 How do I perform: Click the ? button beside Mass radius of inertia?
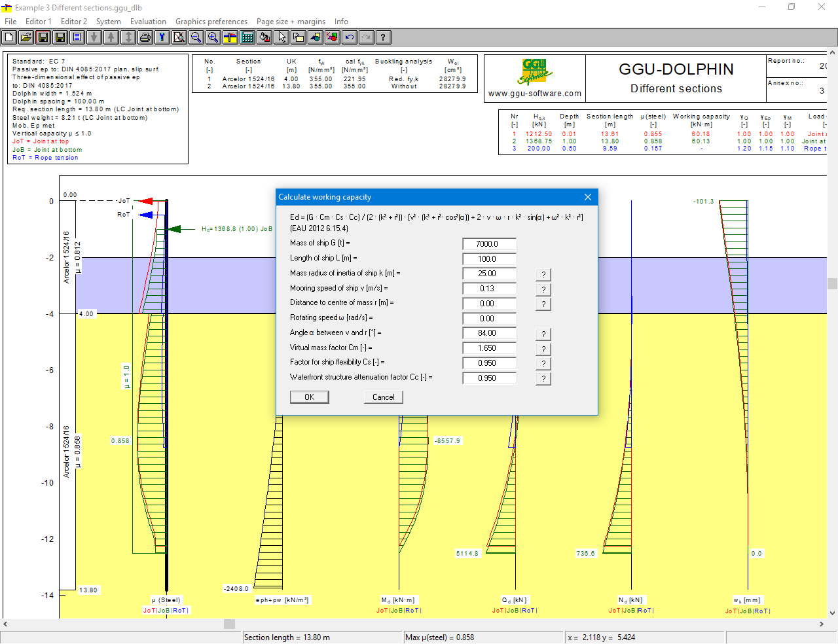click(543, 274)
